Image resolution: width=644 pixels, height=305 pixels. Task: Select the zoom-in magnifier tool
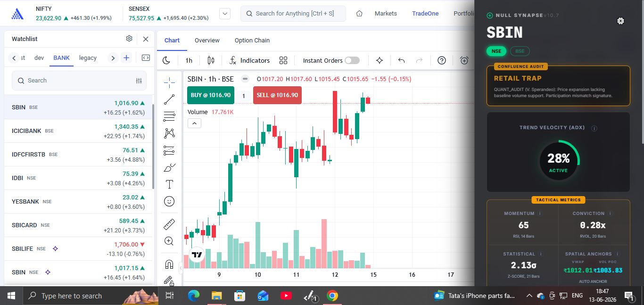(169, 241)
